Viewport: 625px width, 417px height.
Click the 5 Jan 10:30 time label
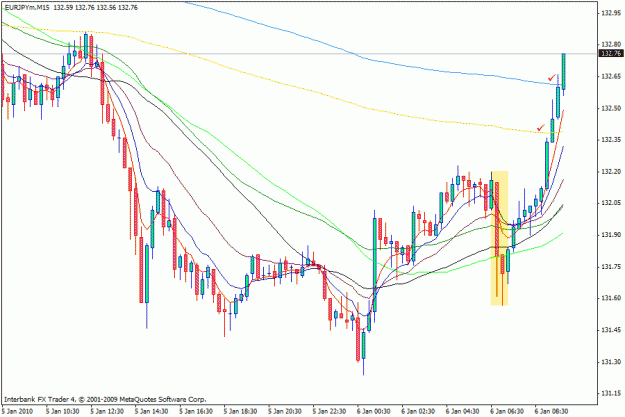pos(63,411)
